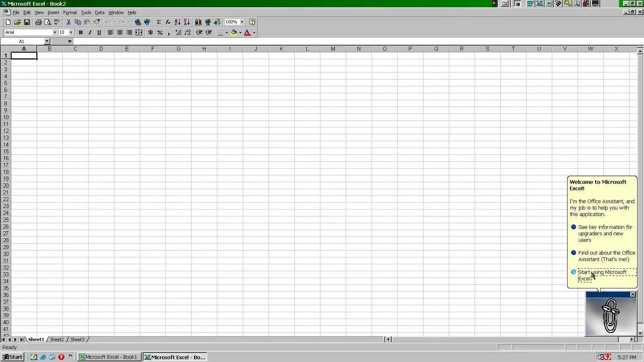
Task: Expand the Arial font name dropdown
Action: (55, 33)
